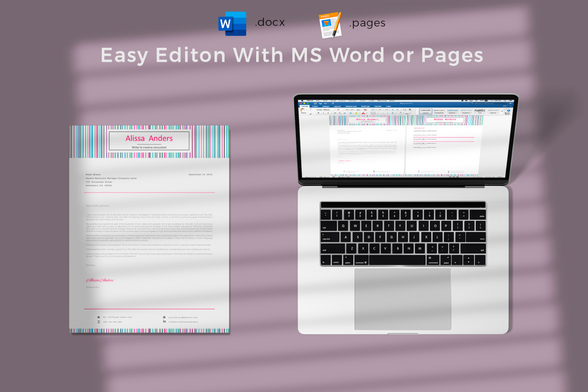Switch to the Review ribbon tab
The height and width of the screenshot is (392, 588).
tap(378, 106)
